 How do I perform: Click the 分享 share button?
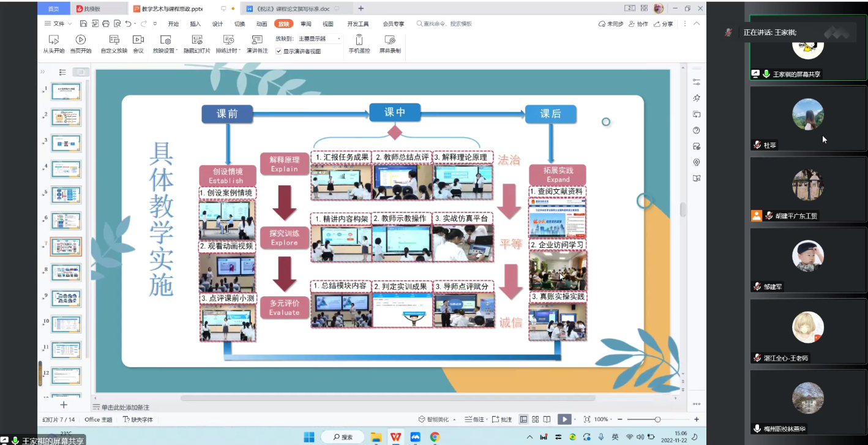coord(664,24)
